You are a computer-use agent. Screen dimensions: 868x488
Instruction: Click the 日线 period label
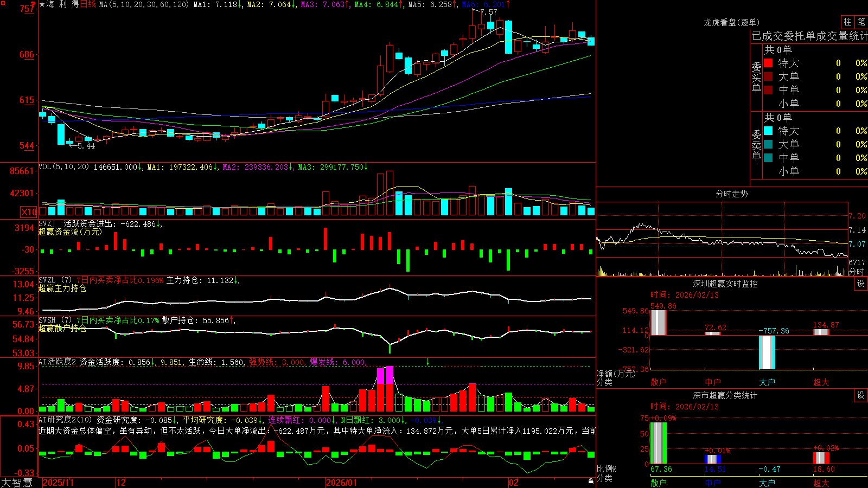click(88, 4)
